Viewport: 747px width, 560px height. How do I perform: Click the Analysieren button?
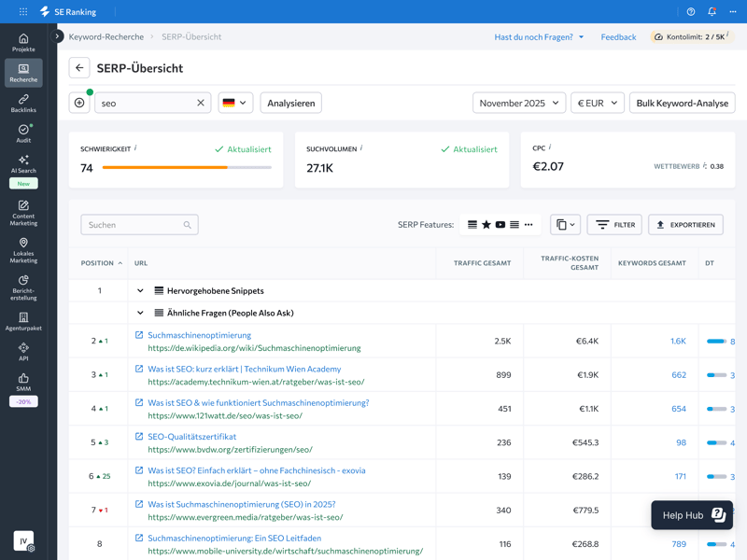pyautogui.click(x=290, y=103)
